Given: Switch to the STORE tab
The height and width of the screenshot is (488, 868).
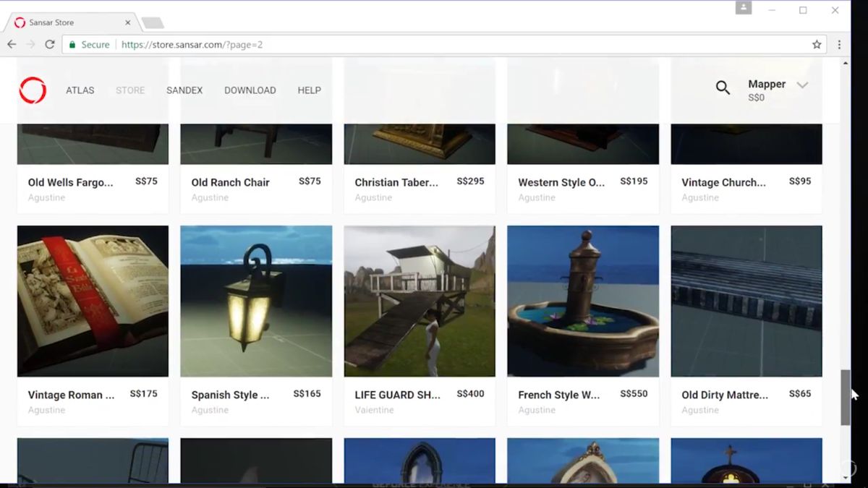Looking at the screenshot, I should click(x=130, y=90).
